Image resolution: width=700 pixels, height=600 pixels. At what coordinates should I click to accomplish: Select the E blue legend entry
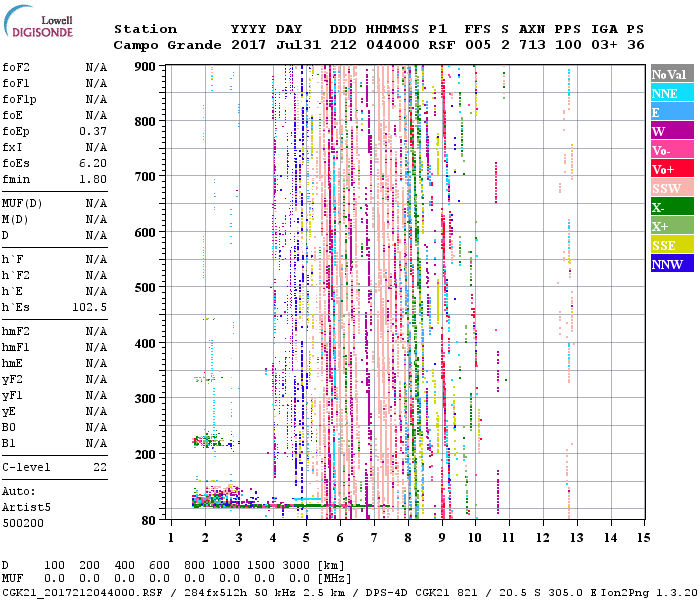671,112
